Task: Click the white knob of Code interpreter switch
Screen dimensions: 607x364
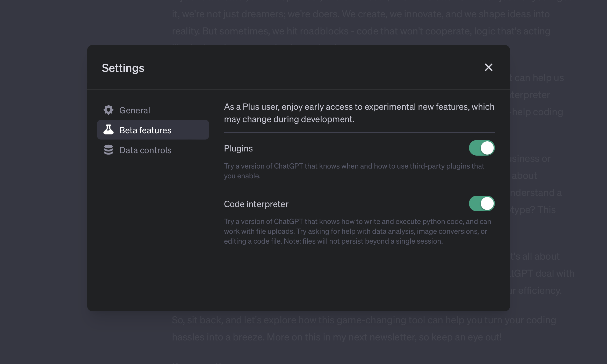Action: click(487, 204)
